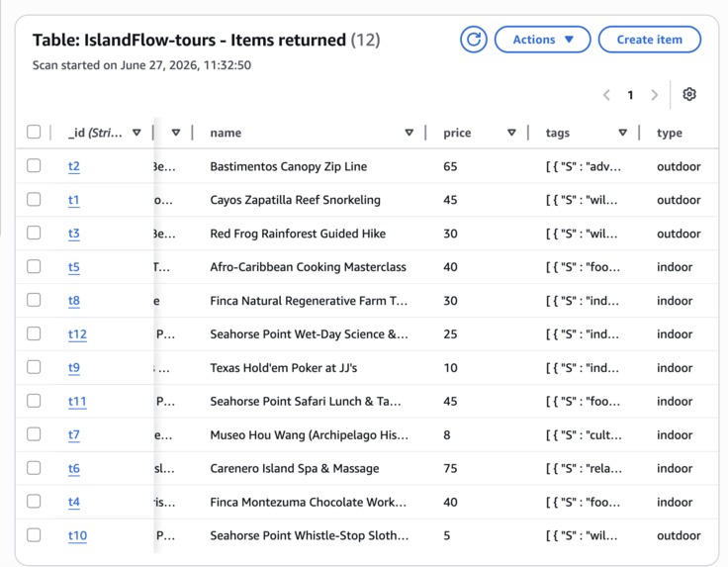Select Bastimentos Canopy Zip Line name cell
728x567 pixels.
tap(288, 166)
